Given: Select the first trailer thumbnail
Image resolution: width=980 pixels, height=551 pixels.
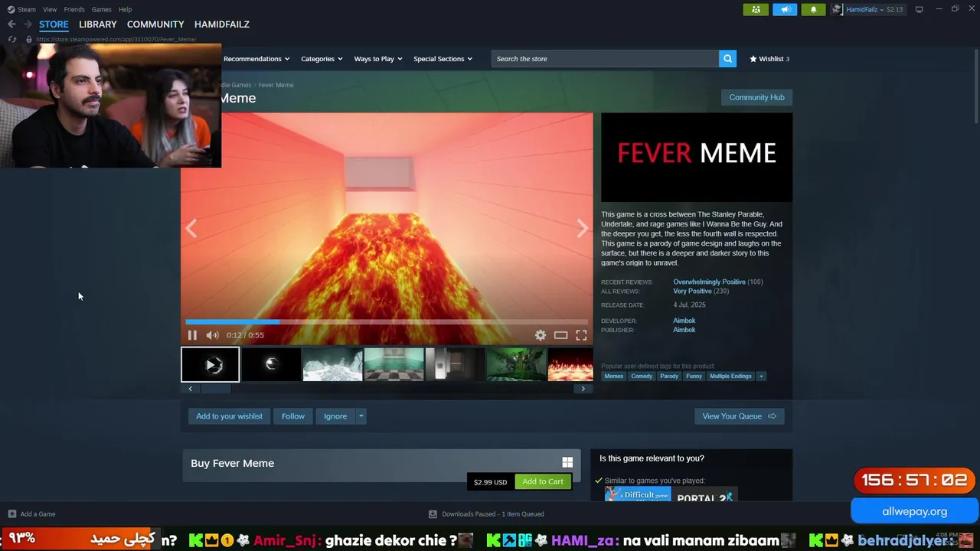Looking at the screenshot, I should [210, 364].
